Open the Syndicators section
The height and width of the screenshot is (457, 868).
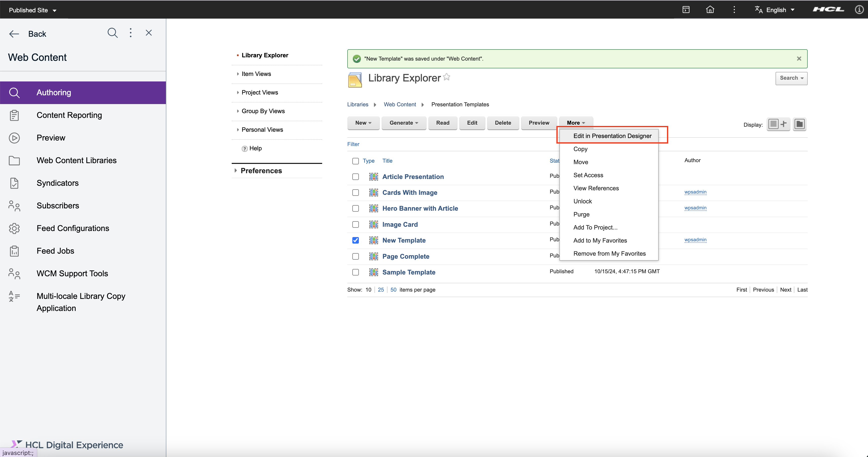coord(57,183)
